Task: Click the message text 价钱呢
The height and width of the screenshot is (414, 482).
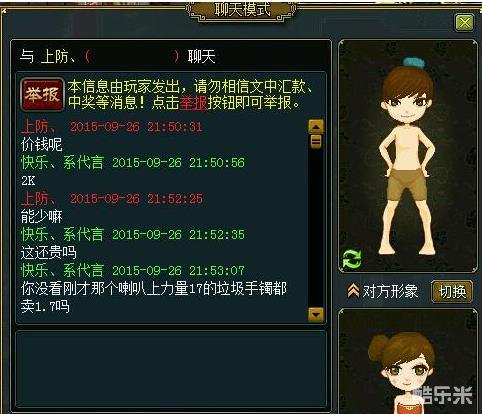Action: pyautogui.click(x=42, y=145)
